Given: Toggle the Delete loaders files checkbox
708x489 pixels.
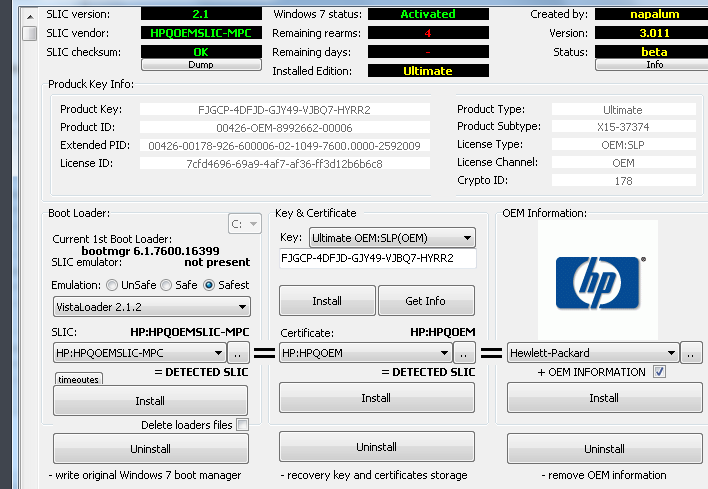Looking at the screenshot, I should click(242, 425).
